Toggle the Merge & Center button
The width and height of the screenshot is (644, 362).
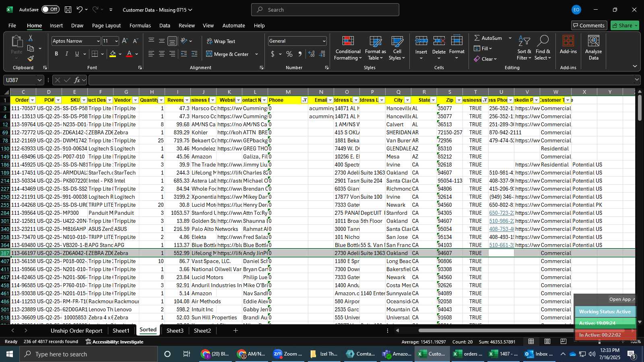(x=227, y=54)
